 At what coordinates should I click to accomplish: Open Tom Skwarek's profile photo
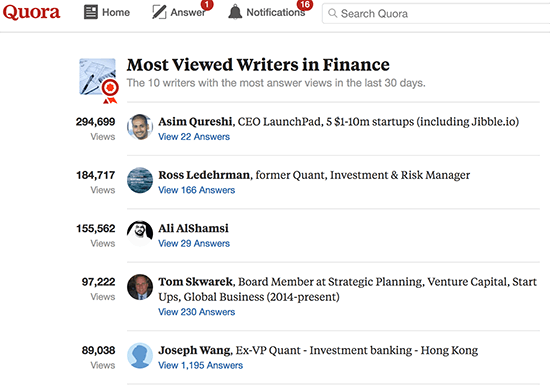140,287
